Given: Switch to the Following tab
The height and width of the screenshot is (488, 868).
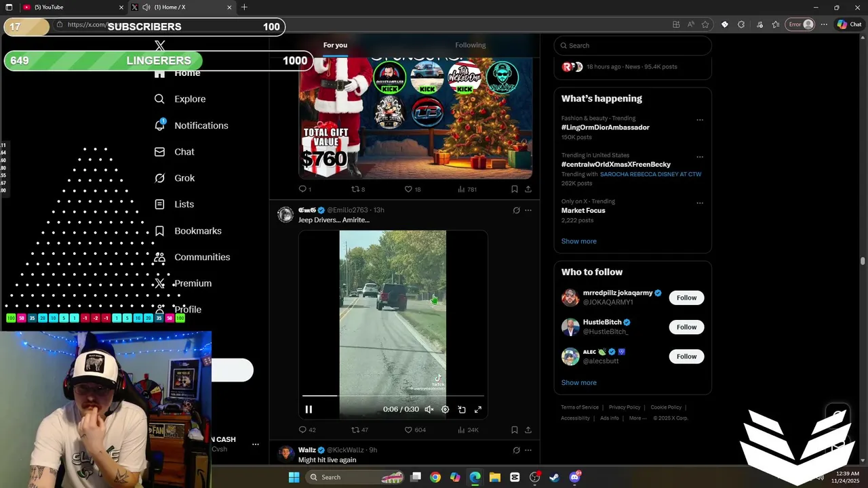Looking at the screenshot, I should click(471, 45).
